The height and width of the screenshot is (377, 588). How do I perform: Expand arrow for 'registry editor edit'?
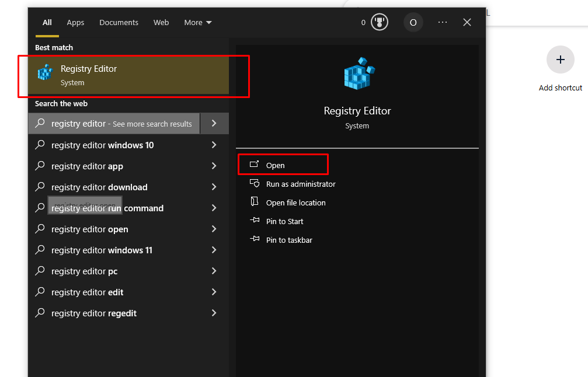(214, 292)
